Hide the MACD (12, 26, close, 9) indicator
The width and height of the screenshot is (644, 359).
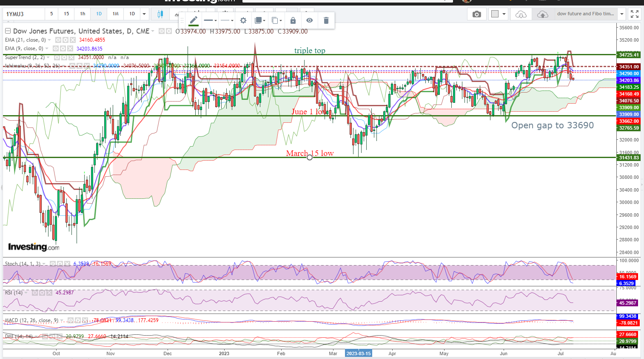(70, 320)
